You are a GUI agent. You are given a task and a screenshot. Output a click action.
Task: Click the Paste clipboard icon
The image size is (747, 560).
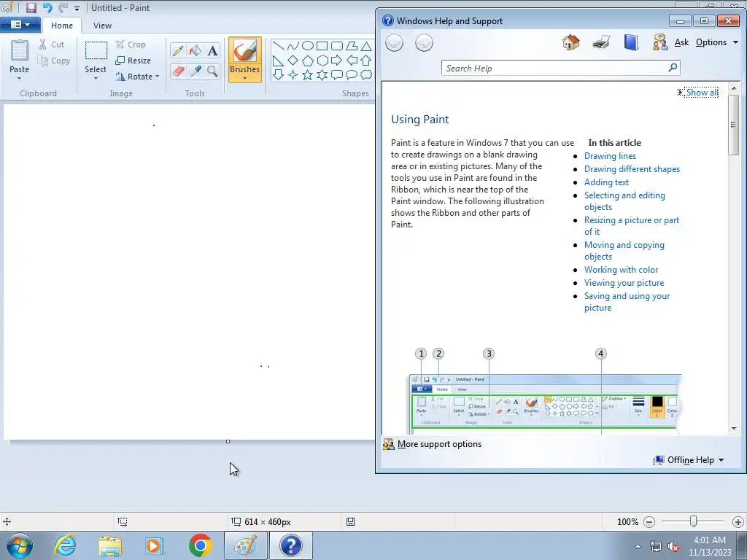[20, 51]
